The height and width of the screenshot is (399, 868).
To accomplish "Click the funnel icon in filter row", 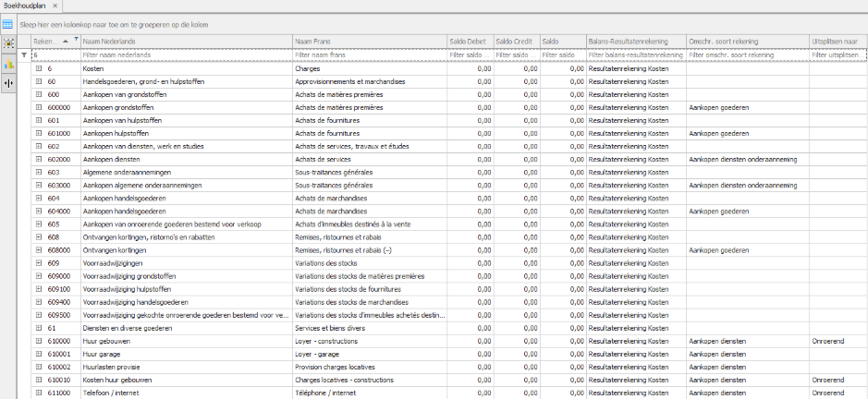I will (x=24, y=55).
